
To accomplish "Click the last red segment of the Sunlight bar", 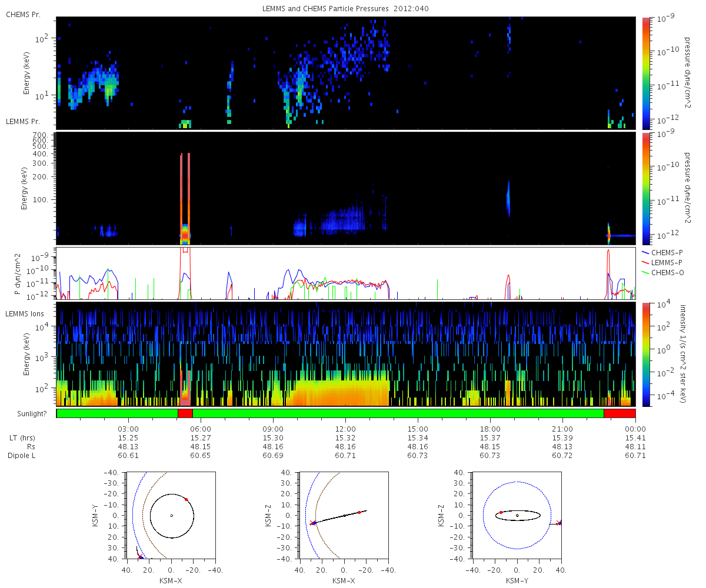I will coord(620,413).
